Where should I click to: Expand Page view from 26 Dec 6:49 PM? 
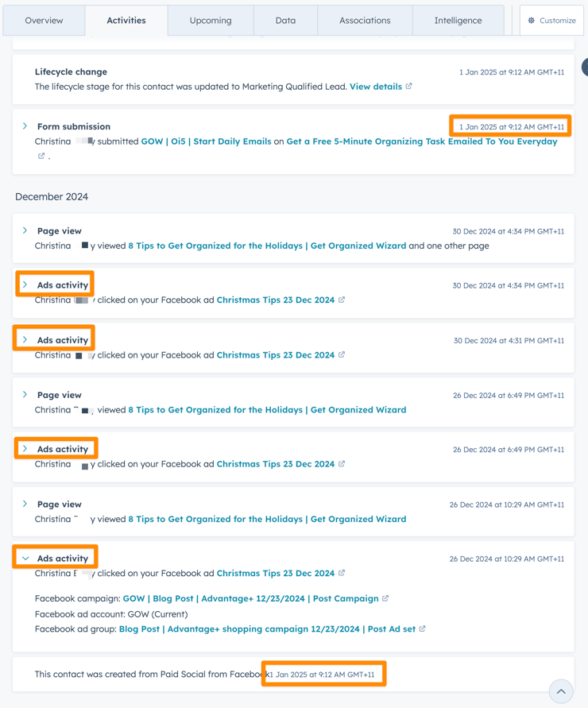click(x=25, y=394)
